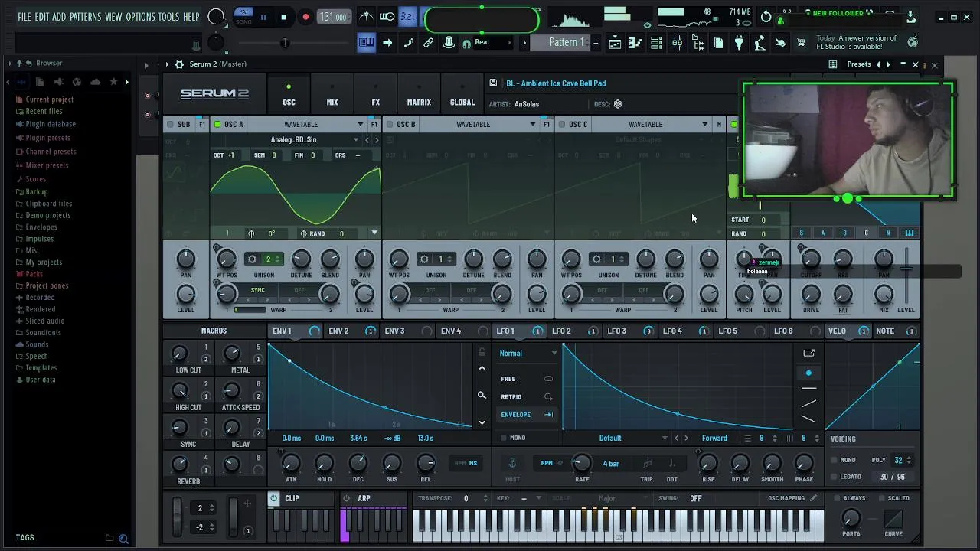The height and width of the screenshot is (551, 980).
Task: Open FL Studio TOOLS menu
Action: 168,17
